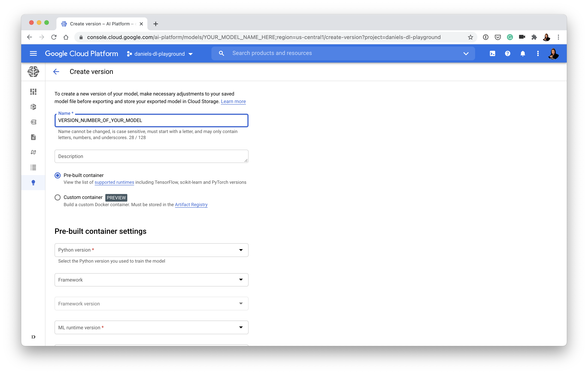Click the Learn more link
The image size is (588, 374).
tap(234, 102)
